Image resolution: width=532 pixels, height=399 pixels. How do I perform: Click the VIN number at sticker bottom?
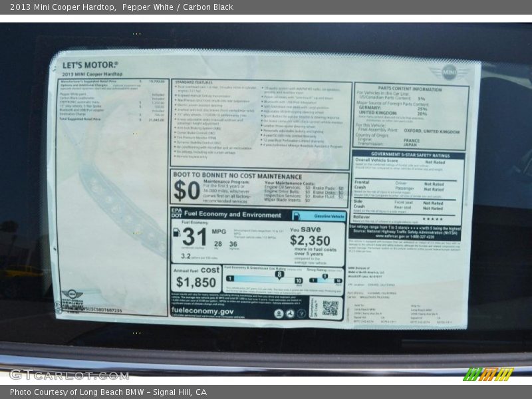tap(102, 310)
